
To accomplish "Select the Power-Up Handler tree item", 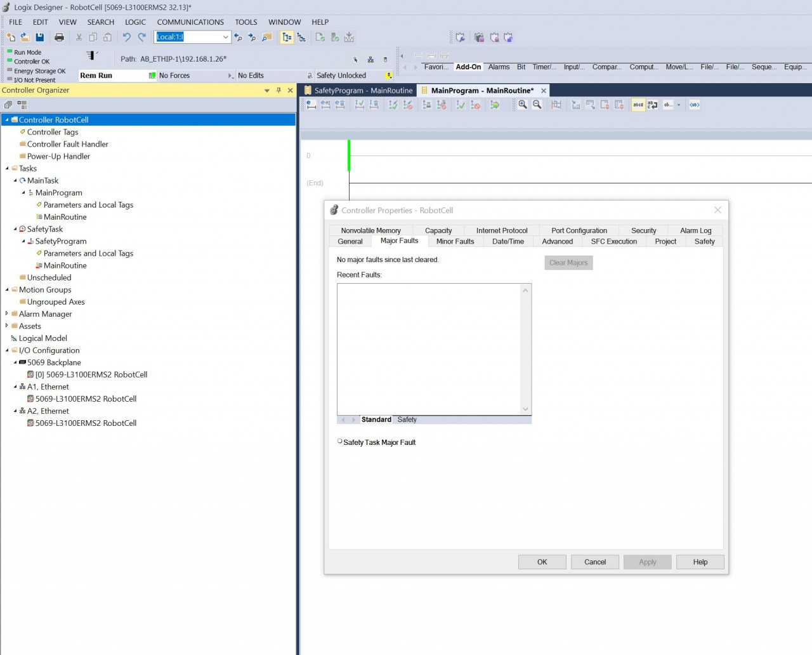I will (x=58, y=156).
